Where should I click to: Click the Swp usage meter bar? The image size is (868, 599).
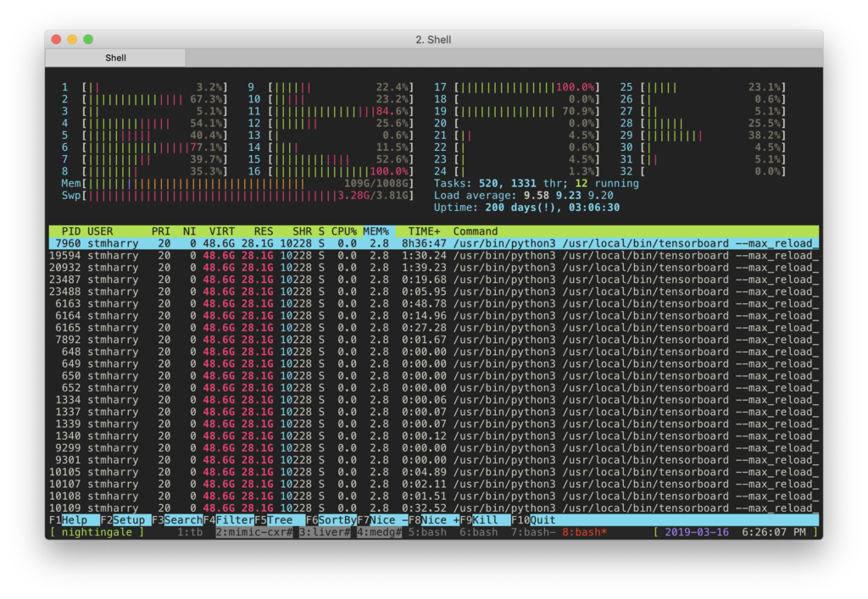[x=237, y=195]
